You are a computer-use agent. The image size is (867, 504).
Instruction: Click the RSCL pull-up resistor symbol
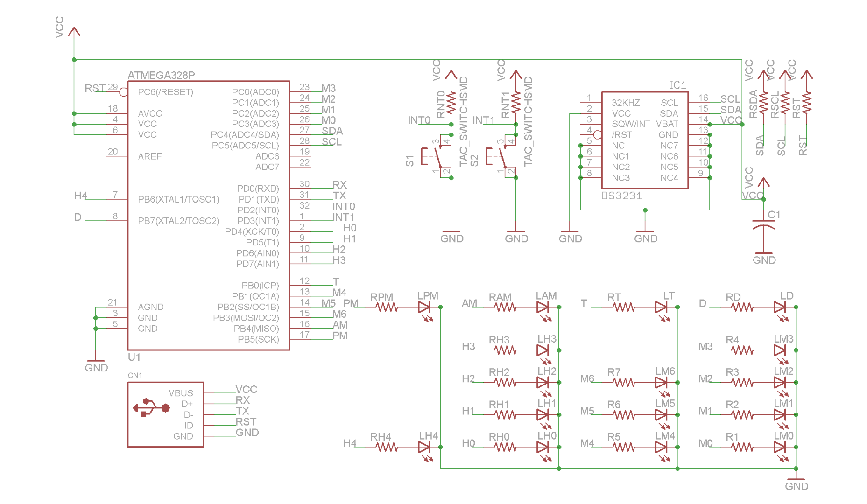point(785,103)
